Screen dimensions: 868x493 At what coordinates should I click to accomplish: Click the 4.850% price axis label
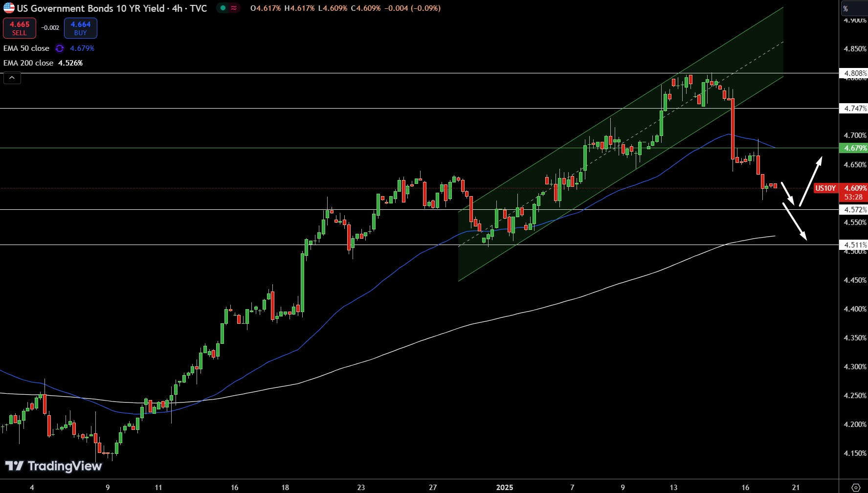[855, 49]
